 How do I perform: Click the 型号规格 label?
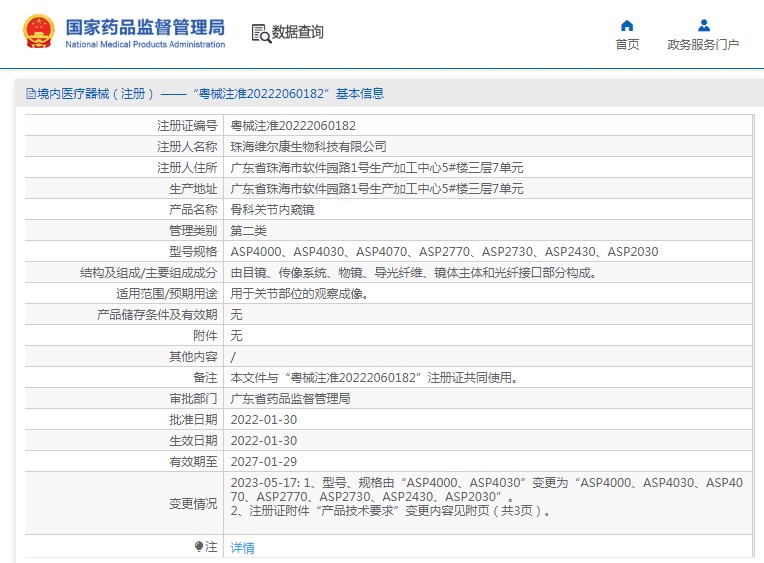pyautogui.click(x=193, y=252)
